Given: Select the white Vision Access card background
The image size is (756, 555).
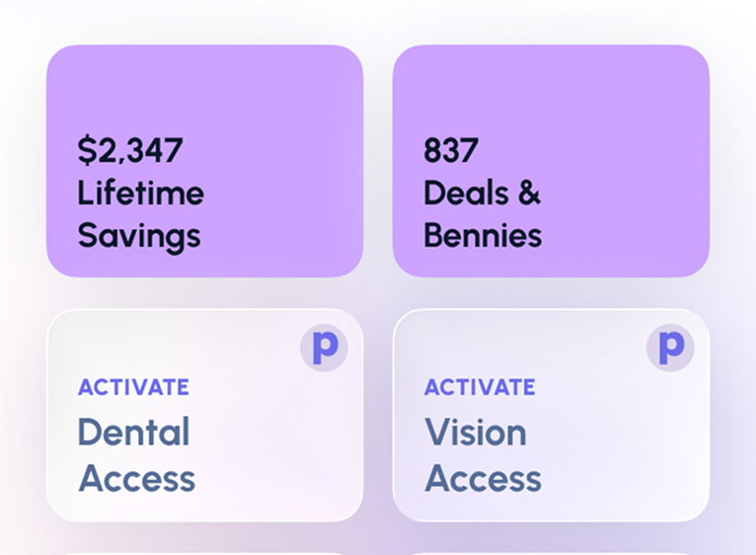Looking at the screenshot, I should tap(551, 415).
